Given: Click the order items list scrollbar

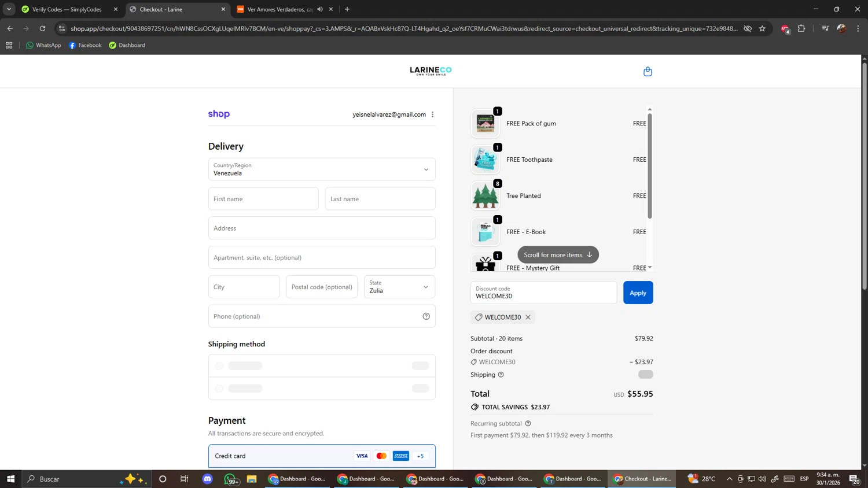Looking at the screenshot, I should tap(650, 166).
